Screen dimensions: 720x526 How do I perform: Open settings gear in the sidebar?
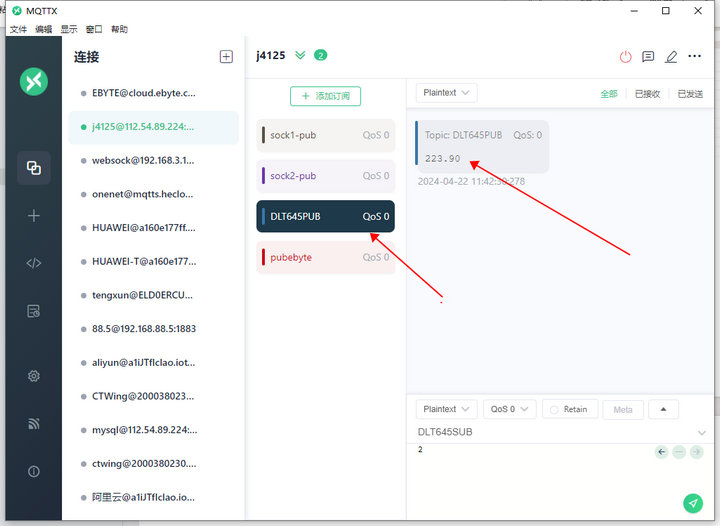click(34, 376)
